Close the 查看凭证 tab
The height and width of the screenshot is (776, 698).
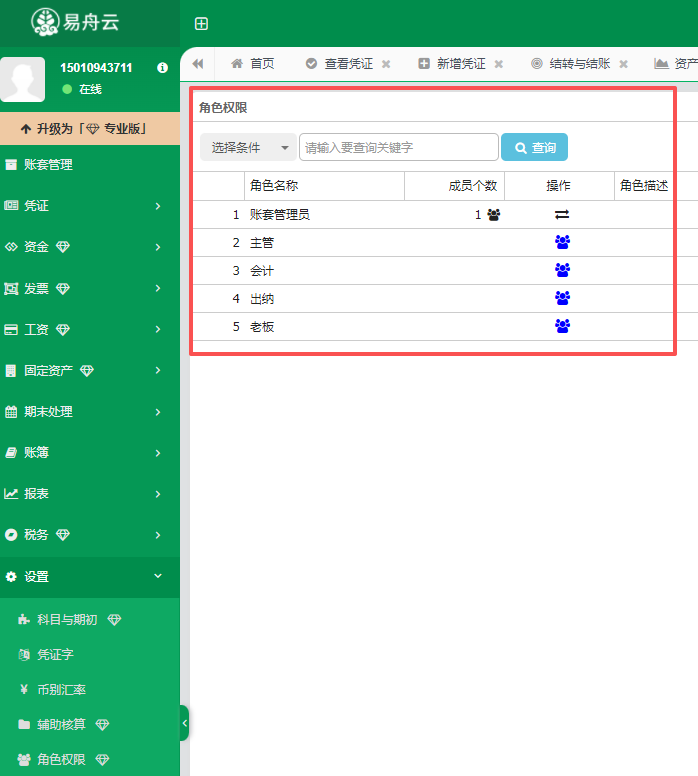386,64
